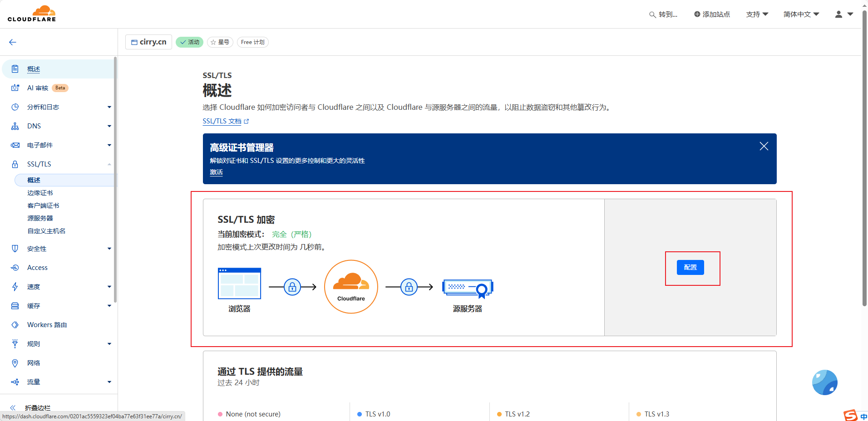Toggle the 星号 star for cirry.cn
The width and height of the screenshot is (868, 421).
pos(220,42)
